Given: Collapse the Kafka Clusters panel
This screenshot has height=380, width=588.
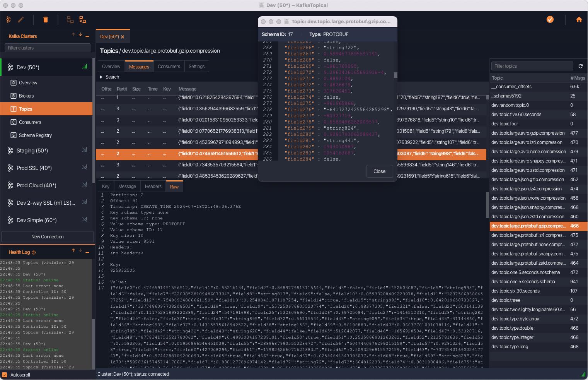Looking at the screenshot, I should 87,36.
